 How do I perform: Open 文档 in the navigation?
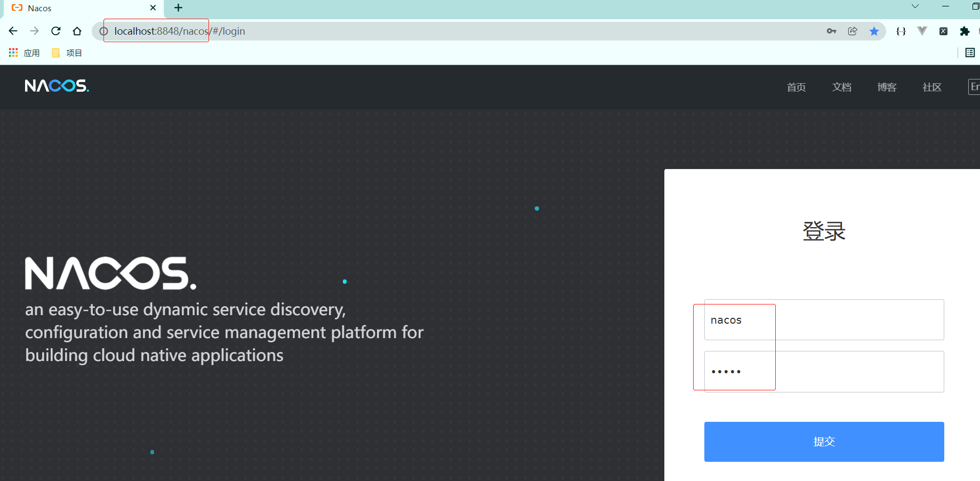coord(841,87)
